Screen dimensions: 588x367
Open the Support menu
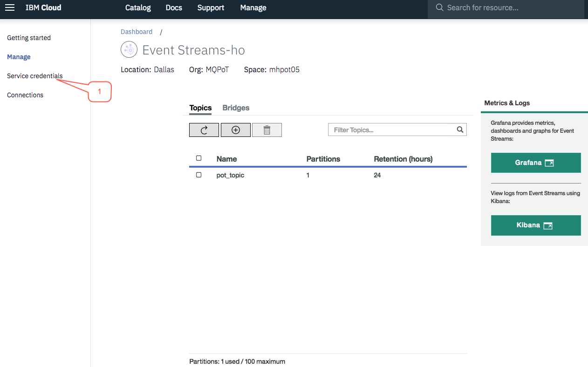[211, 8]
